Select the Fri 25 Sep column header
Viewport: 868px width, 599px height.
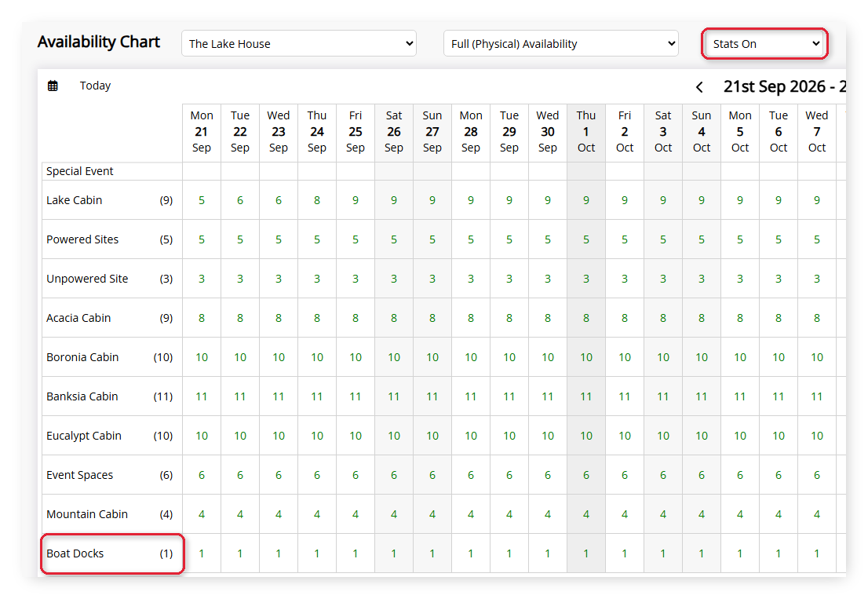356,132
